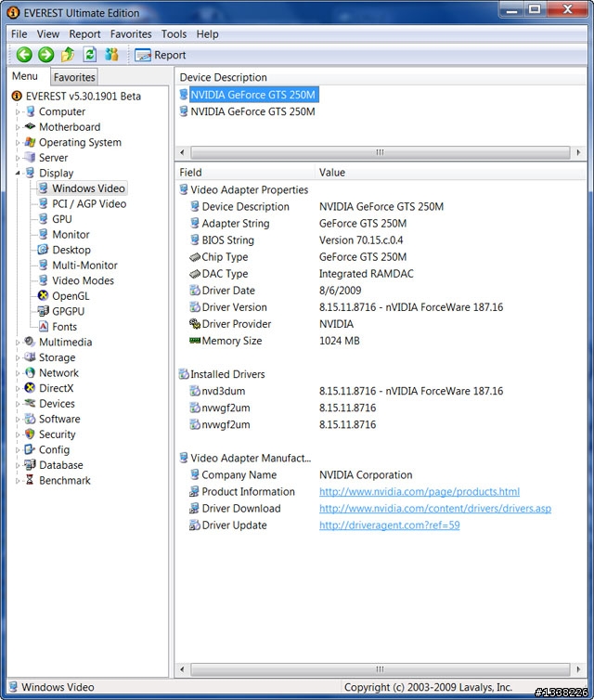Click the Benchmark hourglass icon
The image size is (594, 700).
[30, 480]
